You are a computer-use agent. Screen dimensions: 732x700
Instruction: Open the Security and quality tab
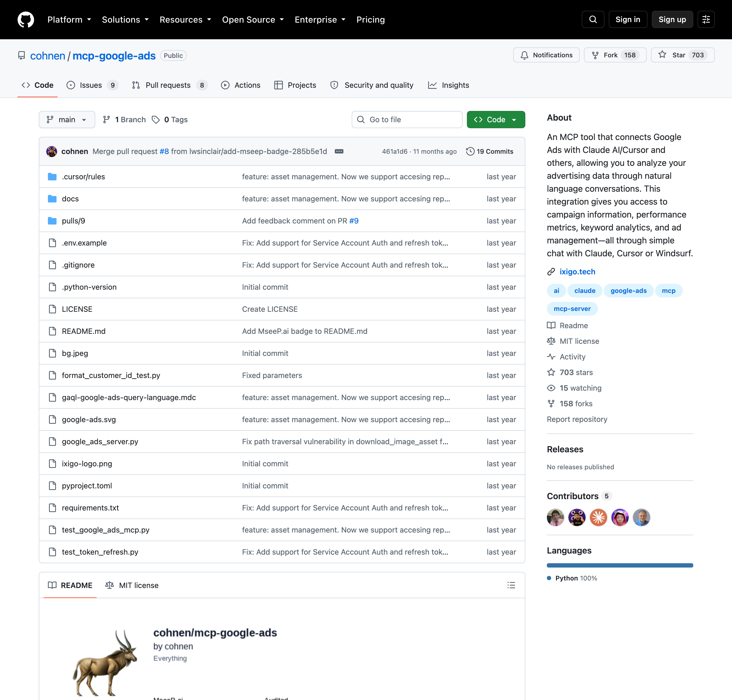point(372,85)
